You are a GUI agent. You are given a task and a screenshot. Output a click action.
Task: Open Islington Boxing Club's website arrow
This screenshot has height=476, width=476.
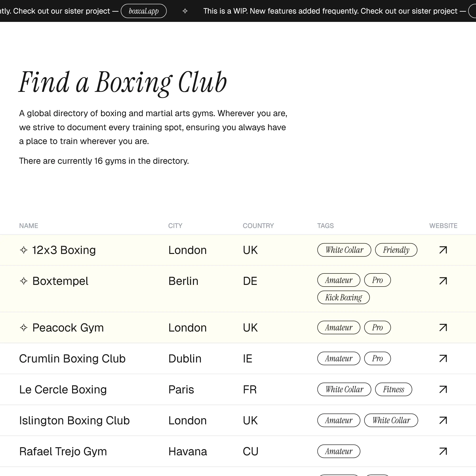[443, 420]
